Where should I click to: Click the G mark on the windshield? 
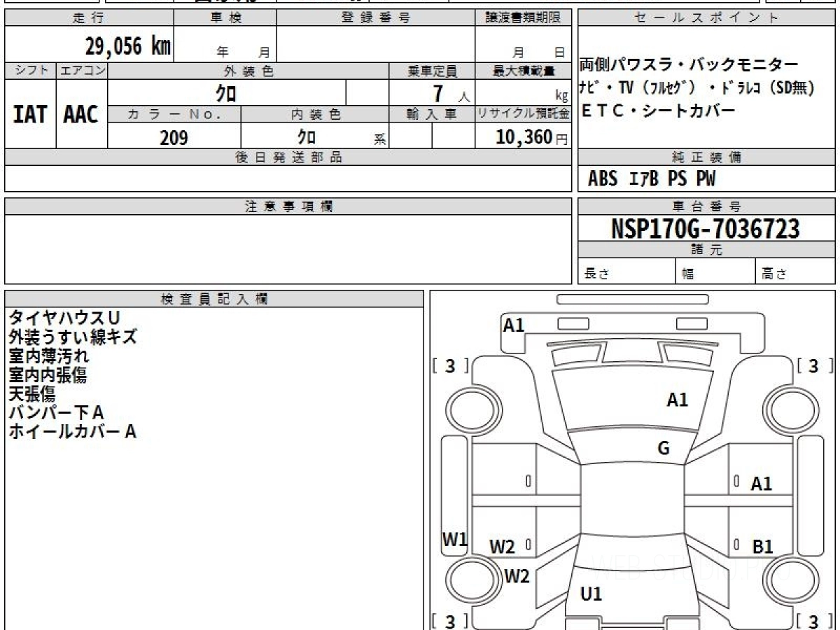[664, 449]
